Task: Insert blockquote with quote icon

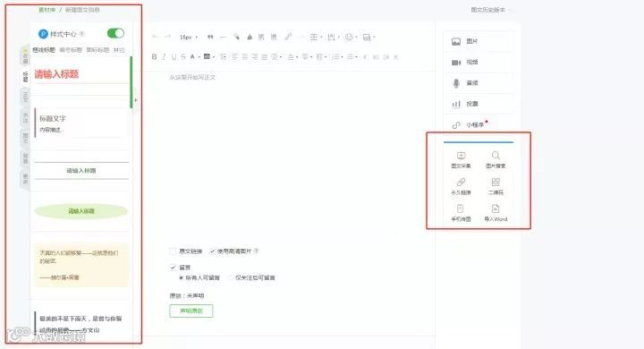Action: [210, 37]
